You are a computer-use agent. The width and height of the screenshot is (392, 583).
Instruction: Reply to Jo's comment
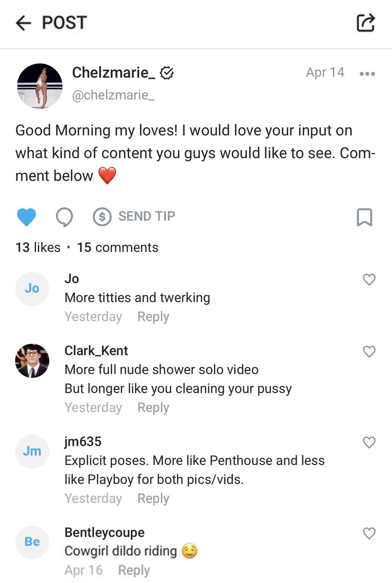(153, 317)
